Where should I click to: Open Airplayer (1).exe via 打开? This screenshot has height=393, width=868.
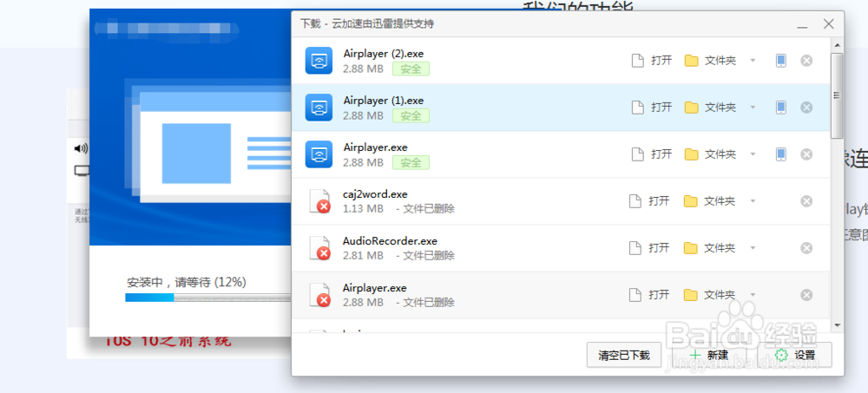point(652,108)
